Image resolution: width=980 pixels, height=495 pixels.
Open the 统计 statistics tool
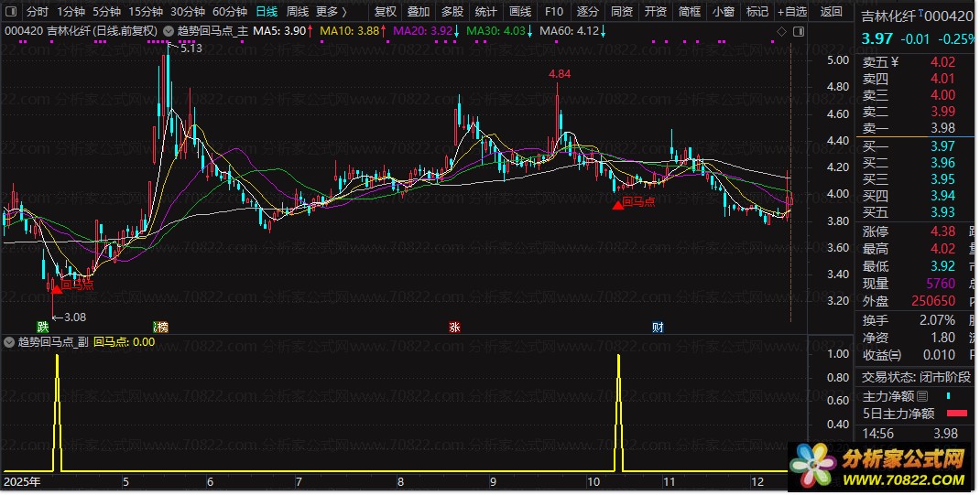(x=486, y=11)
